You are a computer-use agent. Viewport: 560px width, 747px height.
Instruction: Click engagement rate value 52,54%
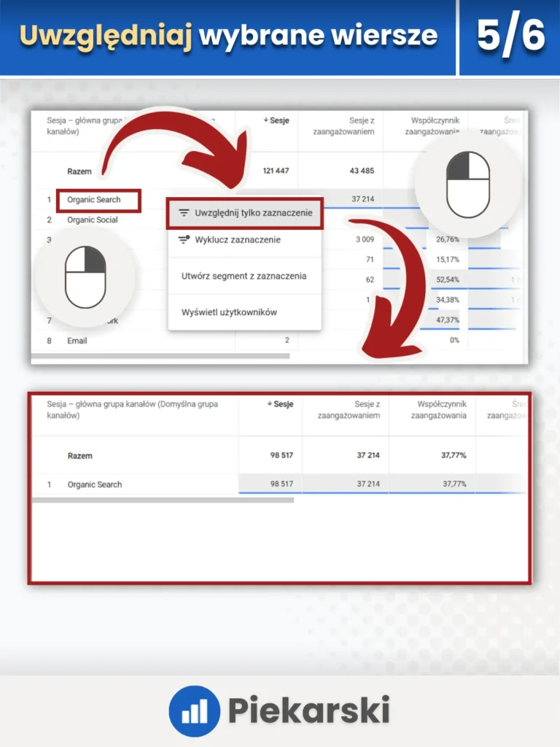pos(448,279)
